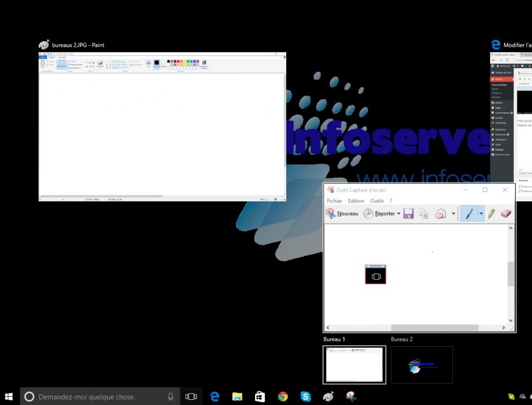The width and height of the screenshot is (532, 405).
Task: Click the vertical scrollbar thumb in Snipping Tool
Action: point(511,274)
